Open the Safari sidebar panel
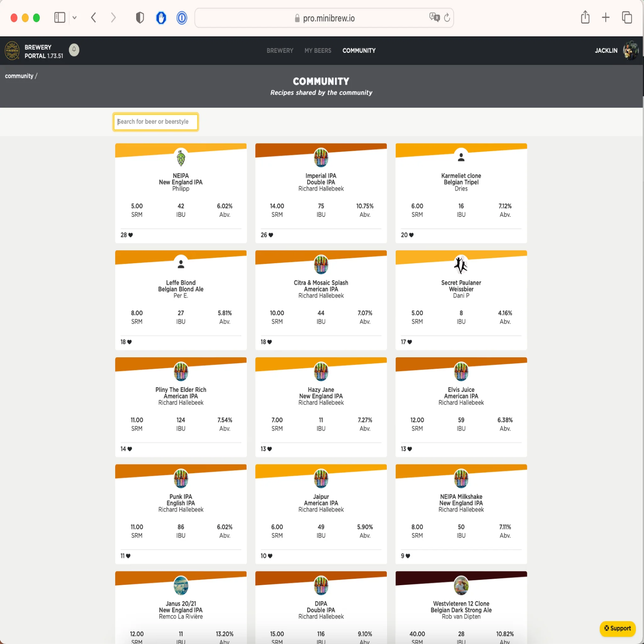Image resolution: width=644 pixels, height=644 pixels. (x=60, y=18)
